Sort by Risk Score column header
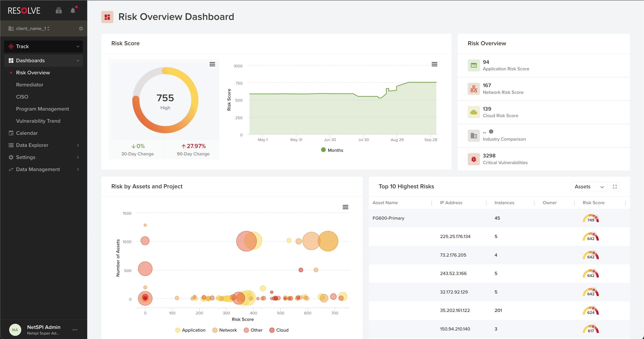The width and height of the screenshot is (644, 339). pos(593,203)
